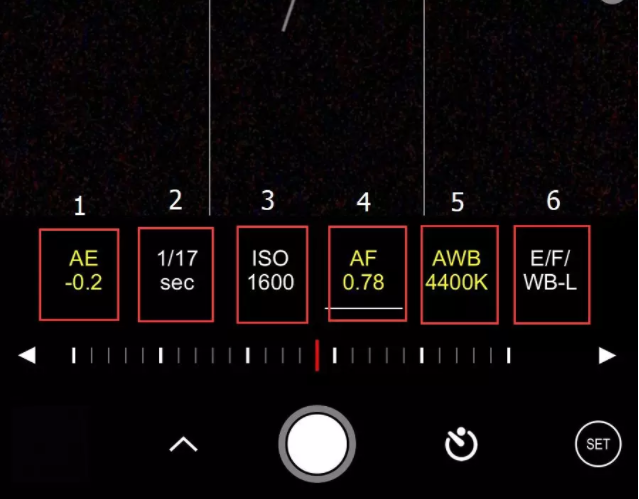This screenshot has height=499, width=639.
Task: Click the second thick tick from the left
Action: [x=161, y=355]
